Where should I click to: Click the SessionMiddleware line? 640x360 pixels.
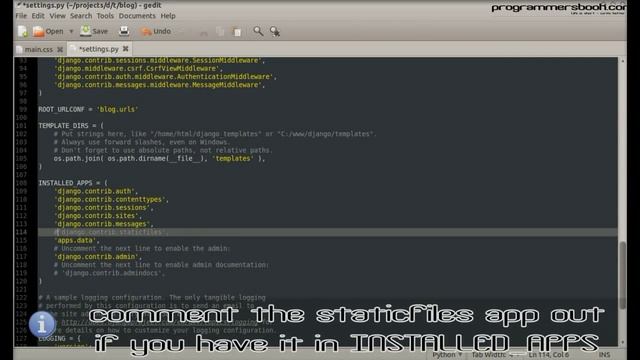coord(159,60)
